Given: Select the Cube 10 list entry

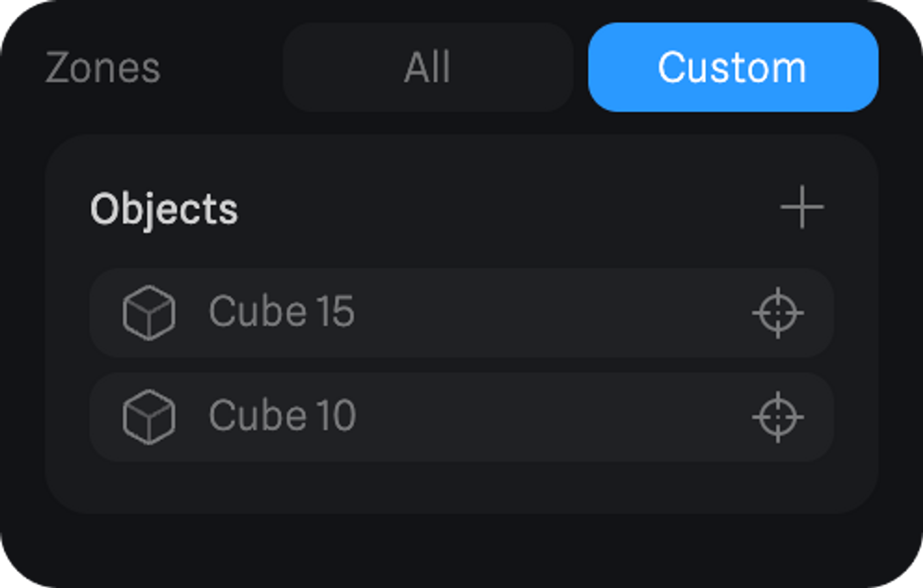Looking at the screenshot, I should click(x=461, y=417).
